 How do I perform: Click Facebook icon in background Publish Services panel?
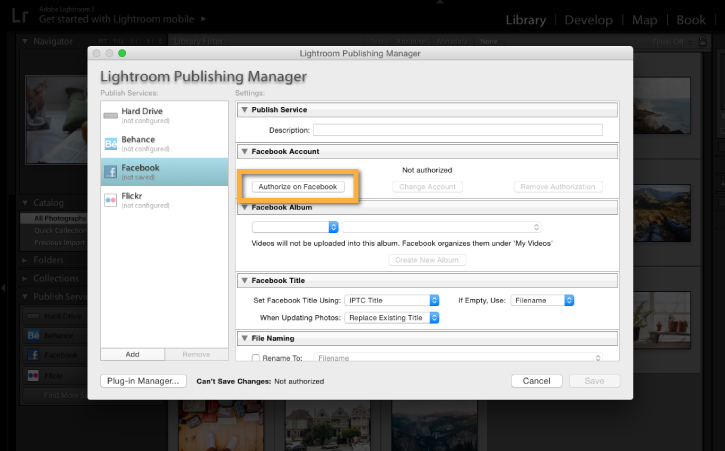pyautogui.click(x=33, y=355)
